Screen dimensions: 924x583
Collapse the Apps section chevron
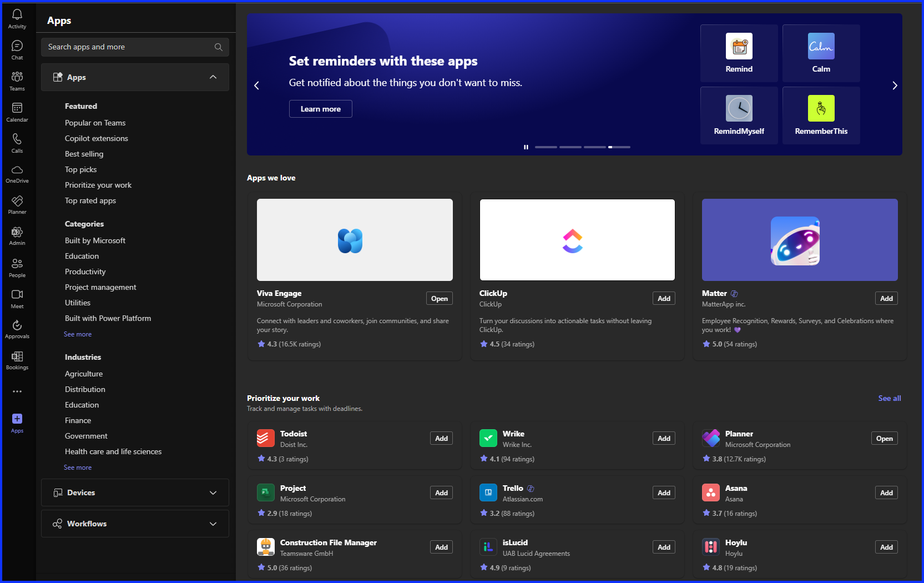click(213, 77)
